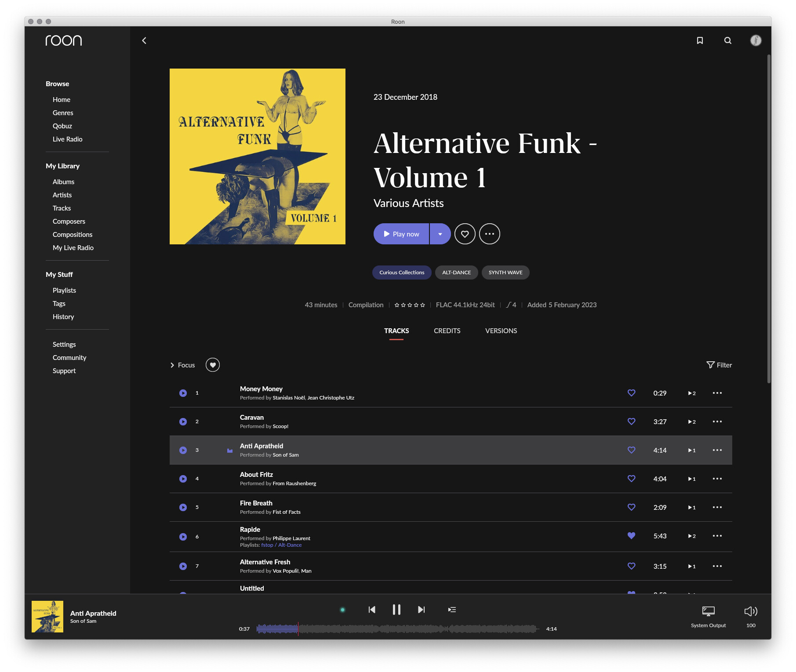Image resolution: width=796 pixels, height=672 pixels.
Task: Open more options for Alternative Fresh
Action: point(717,566)
